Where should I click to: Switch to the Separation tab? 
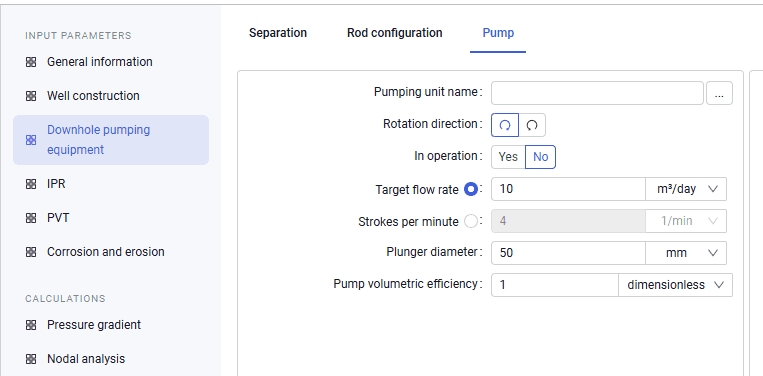(x=278, y=33)
